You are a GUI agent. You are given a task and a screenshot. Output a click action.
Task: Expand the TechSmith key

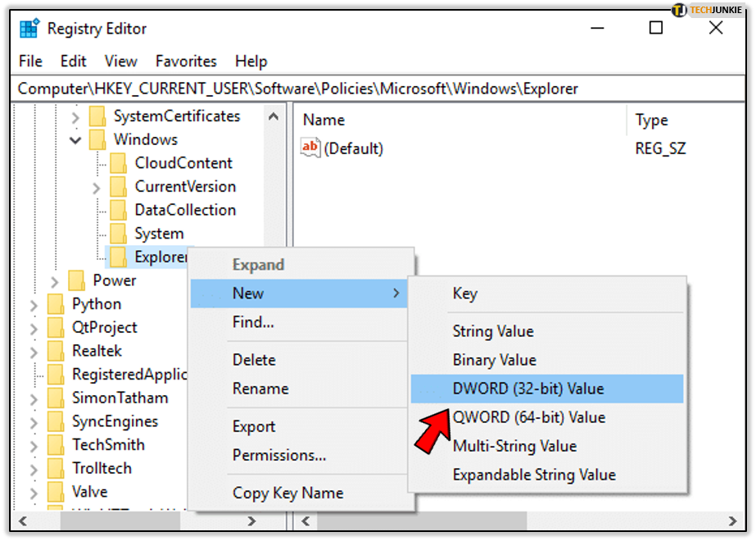click(x=34, y=446)
